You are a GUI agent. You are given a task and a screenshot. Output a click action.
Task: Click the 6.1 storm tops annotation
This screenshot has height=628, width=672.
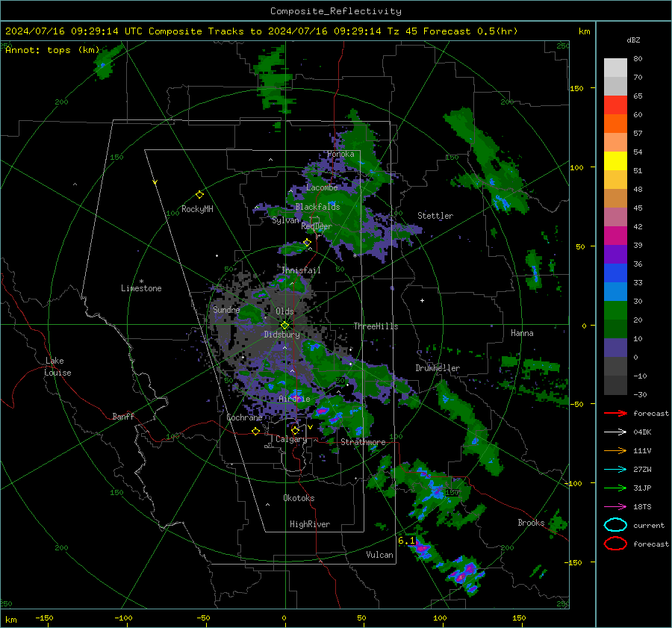(x=406, y=541)
